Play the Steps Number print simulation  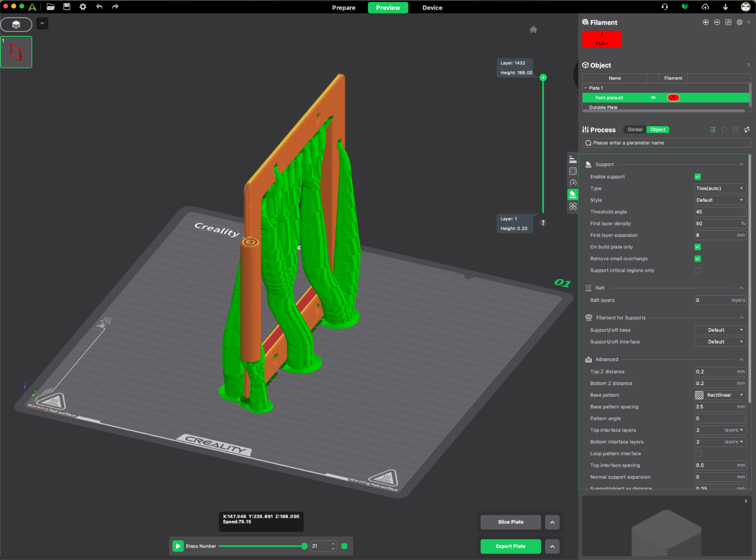click(178, 546)
